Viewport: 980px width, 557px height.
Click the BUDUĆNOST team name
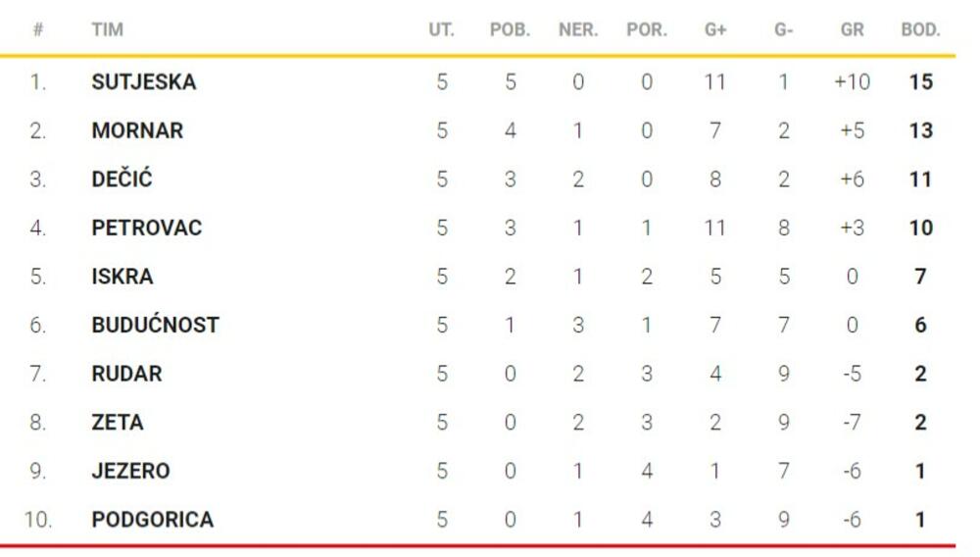click(155, 326)
